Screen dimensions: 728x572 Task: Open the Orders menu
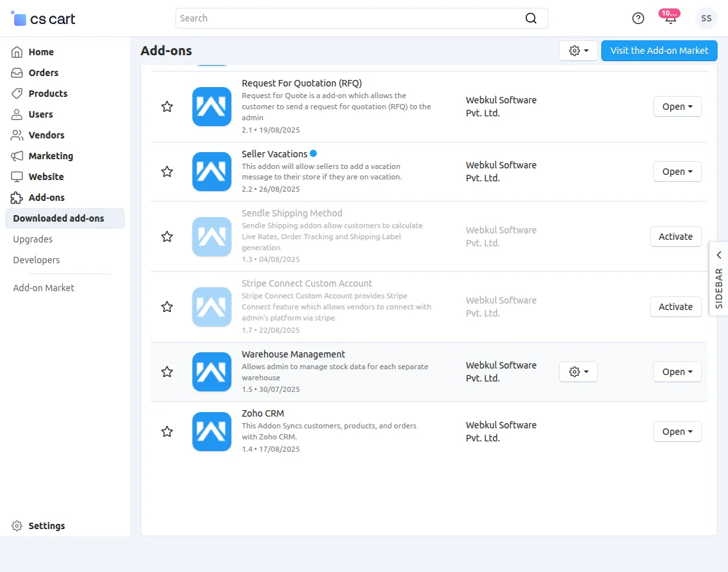43,73
